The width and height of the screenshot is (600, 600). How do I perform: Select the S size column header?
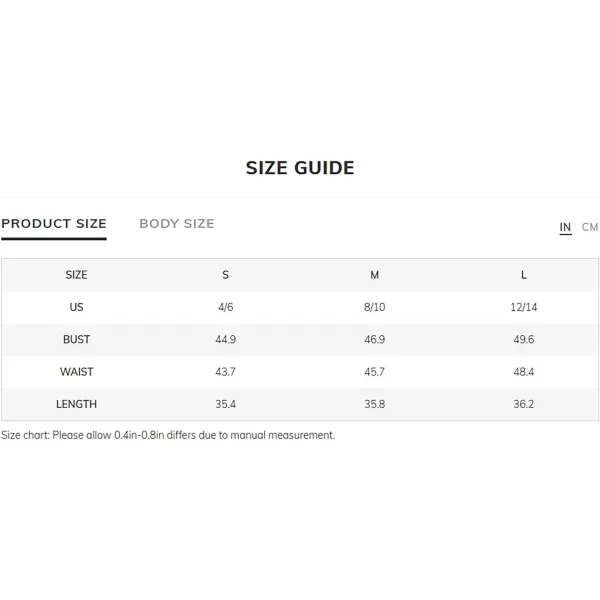coord(225,275)
